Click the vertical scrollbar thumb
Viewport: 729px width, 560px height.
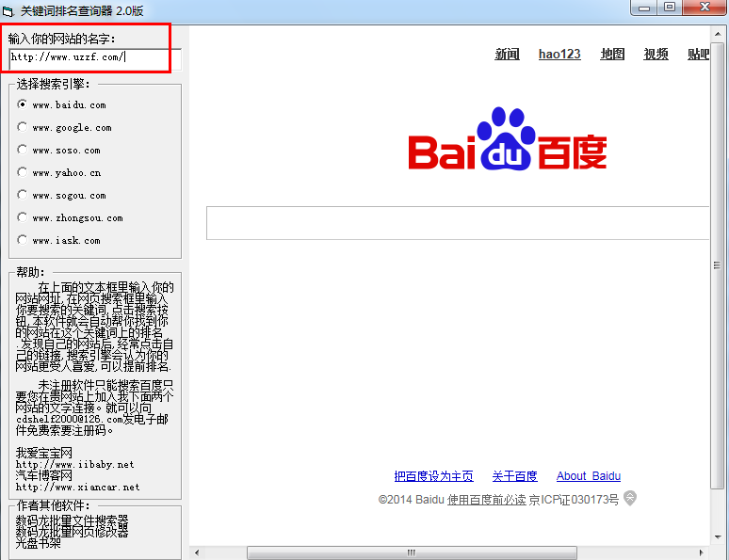(718, 265)
